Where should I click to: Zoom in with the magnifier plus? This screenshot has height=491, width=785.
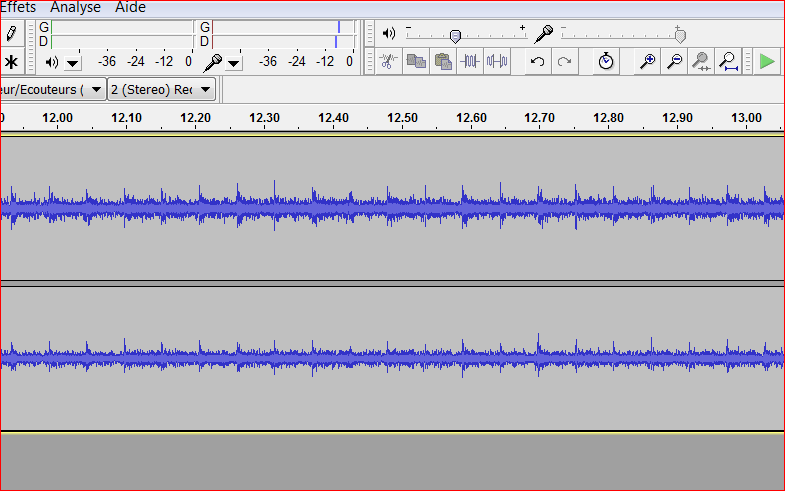647,61
